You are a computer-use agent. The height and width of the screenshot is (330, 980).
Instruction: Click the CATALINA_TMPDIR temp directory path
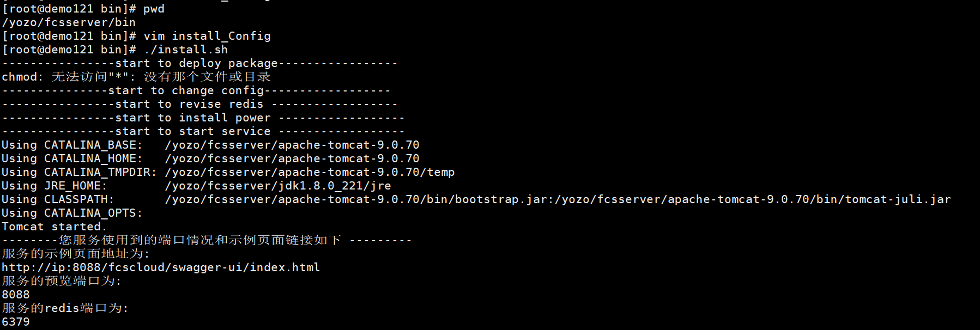(x=310, y=172)
